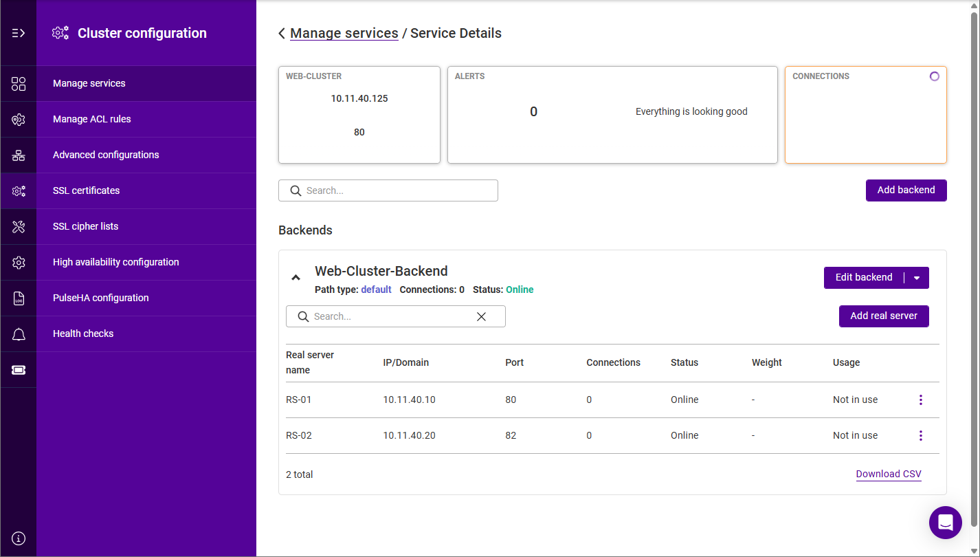
Task: Open the Manage services menu item
Action: click(146, 83)
